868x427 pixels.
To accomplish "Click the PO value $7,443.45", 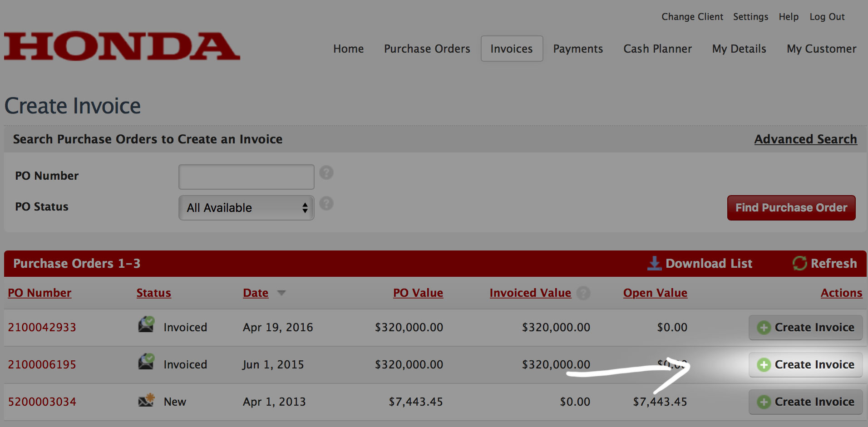I will [415, 402].
